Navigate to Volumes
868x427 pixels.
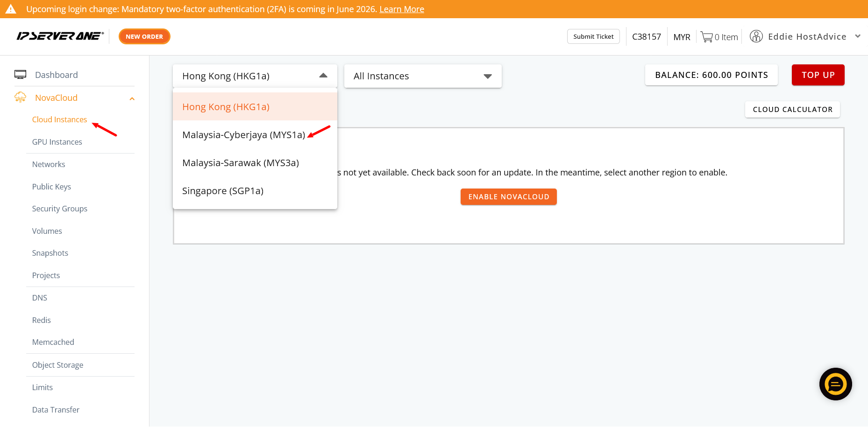[47, 231]
